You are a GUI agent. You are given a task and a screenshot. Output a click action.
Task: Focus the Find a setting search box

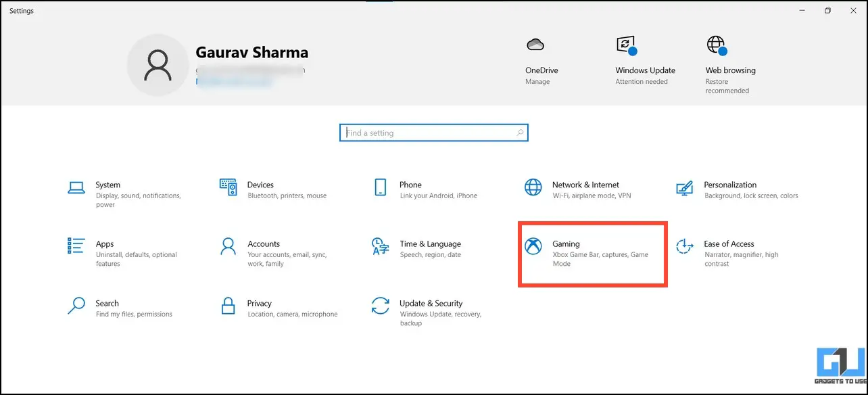433,133
